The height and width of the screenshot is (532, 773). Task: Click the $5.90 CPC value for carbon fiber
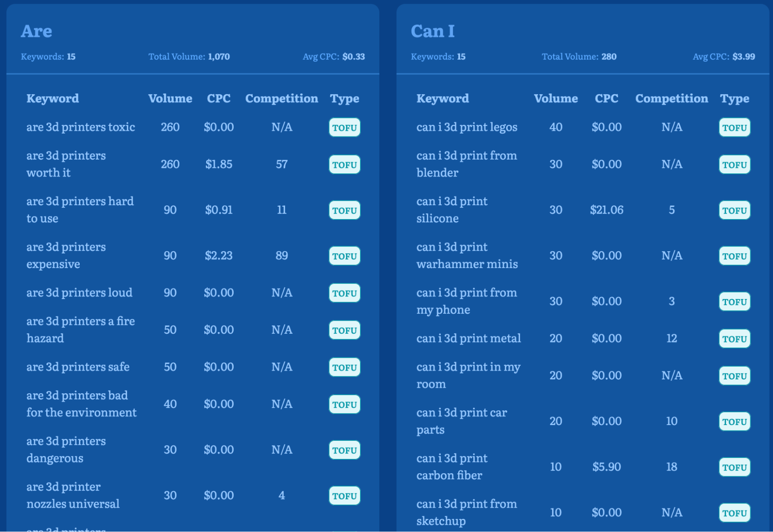pyautogui.click(x=606, y=466)
